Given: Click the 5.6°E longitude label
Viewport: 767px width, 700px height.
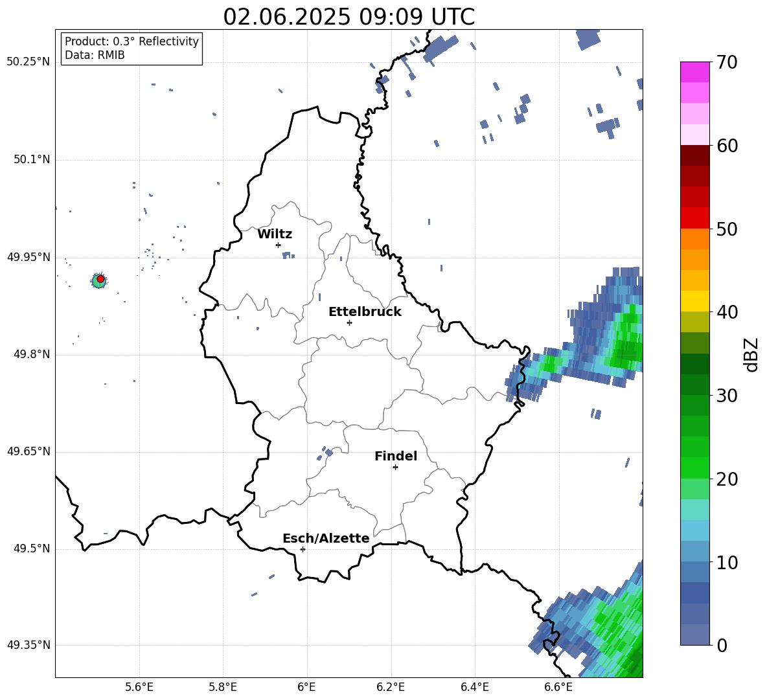Looking at the screenshot, I should pos(139,687).
